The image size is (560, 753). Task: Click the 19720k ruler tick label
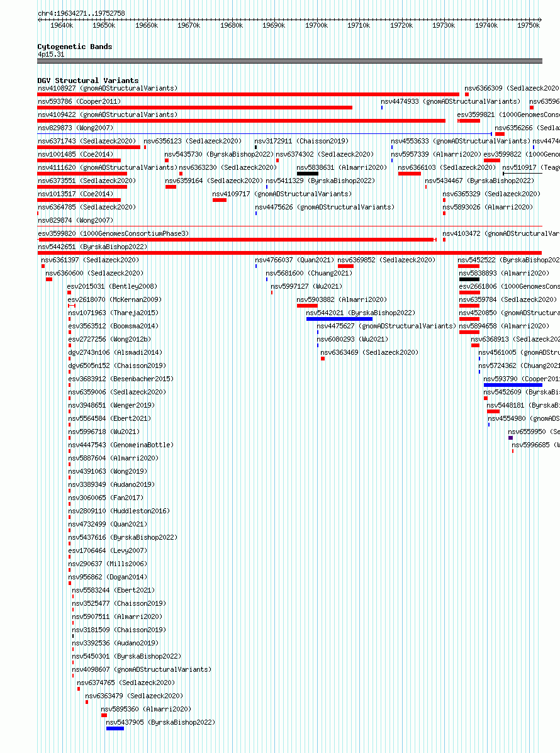click(401, 25)
